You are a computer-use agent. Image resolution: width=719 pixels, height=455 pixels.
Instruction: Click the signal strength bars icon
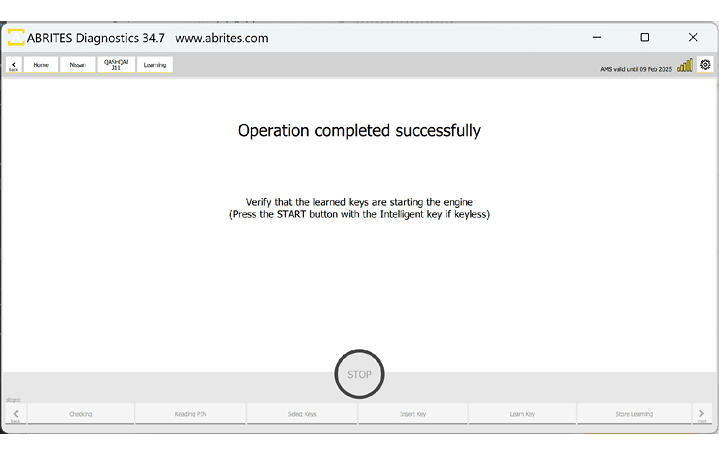pos(685,65)
